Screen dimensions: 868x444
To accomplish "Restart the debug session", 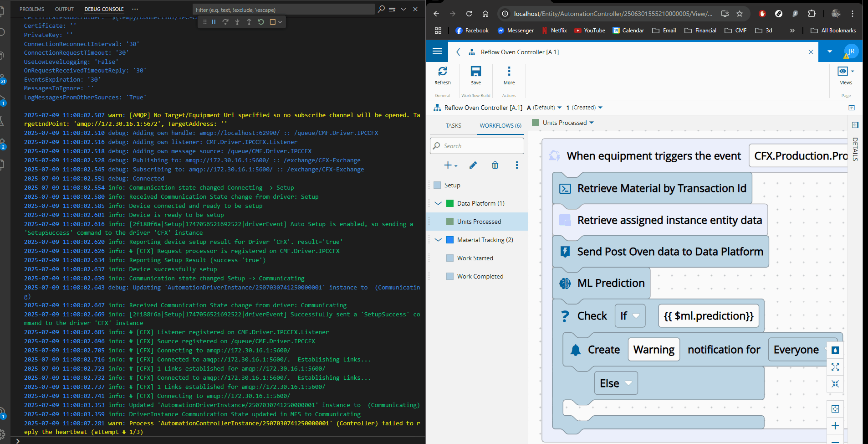I will point(261,22).
